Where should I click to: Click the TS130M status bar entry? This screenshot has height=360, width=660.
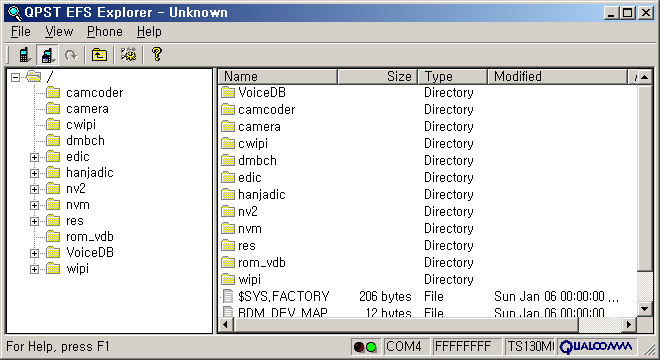coord(530,347)
